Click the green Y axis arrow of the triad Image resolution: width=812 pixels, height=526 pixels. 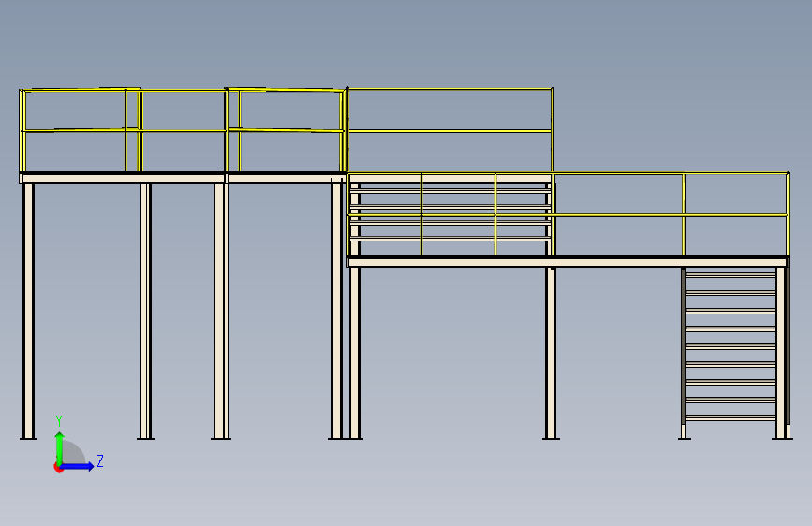tap(59, 448)
